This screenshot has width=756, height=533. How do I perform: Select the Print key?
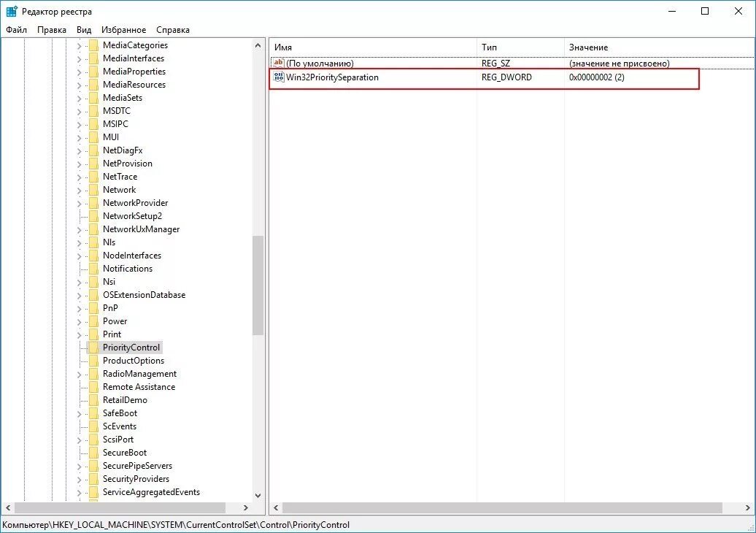[x=112, y=334]
